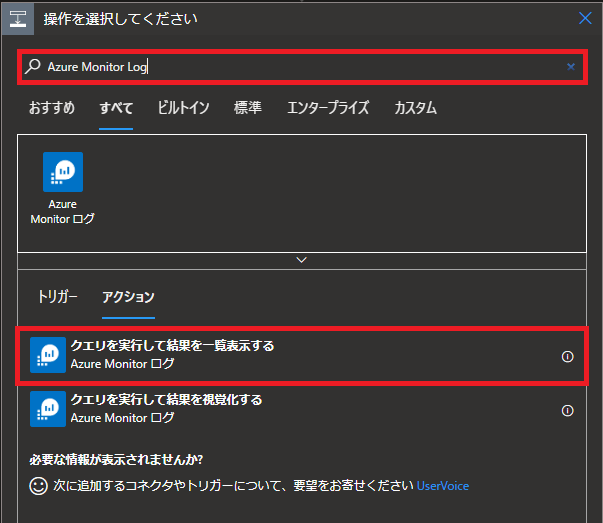The height and width of the screenshot is (523, 603).
Task: Switch to the おすすめ tab
Action: pos(52,108)
